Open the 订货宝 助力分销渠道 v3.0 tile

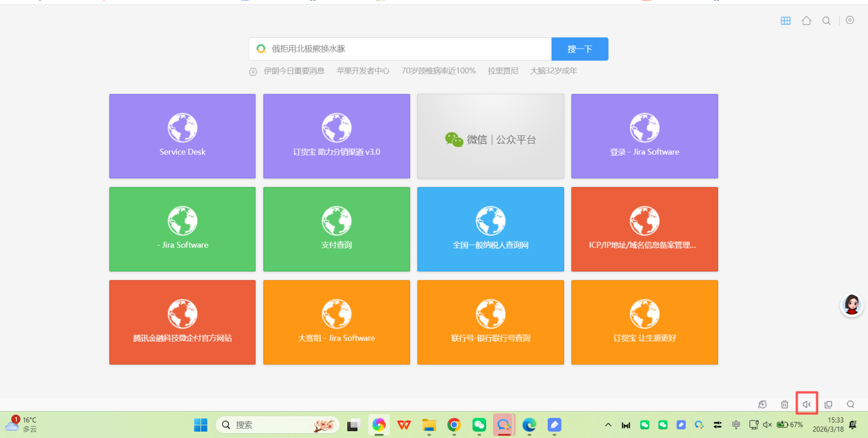336,136
